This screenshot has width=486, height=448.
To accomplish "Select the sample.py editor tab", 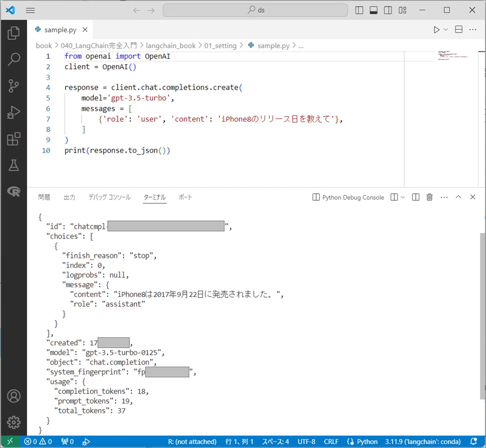I will pos(60,30).
